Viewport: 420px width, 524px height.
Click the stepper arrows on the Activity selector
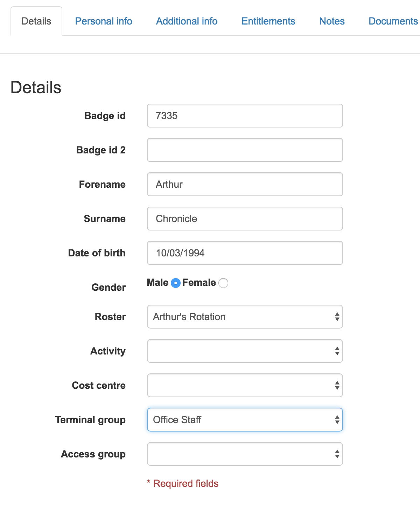pyautogui.click(x=336, y=351)
